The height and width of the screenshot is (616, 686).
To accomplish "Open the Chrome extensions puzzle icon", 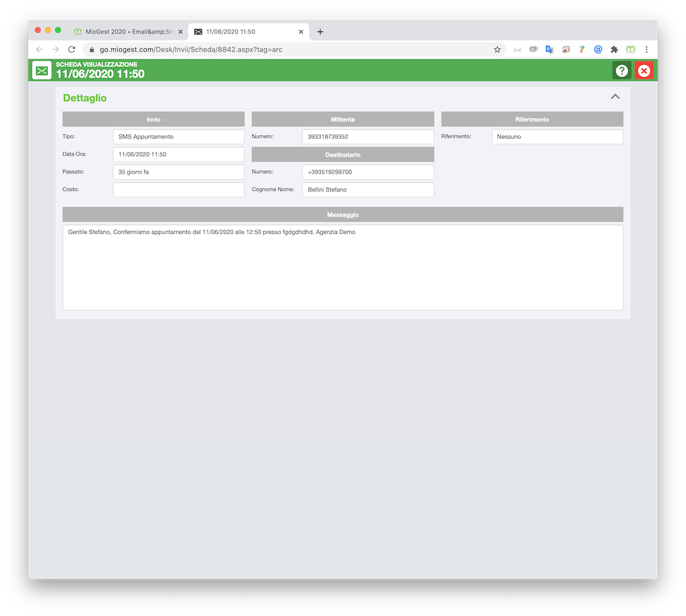I will 614,50.
